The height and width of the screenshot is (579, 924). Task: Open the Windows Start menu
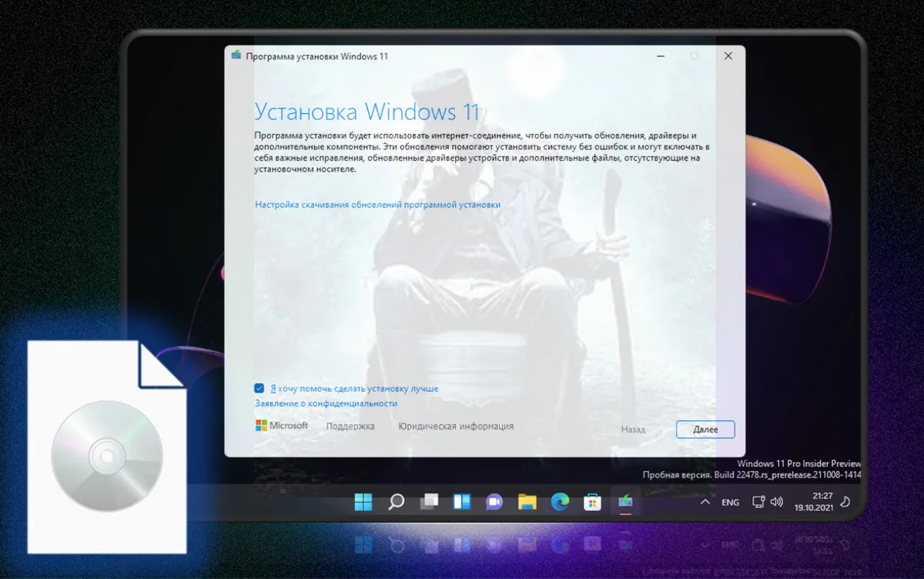click(x=363, y=502)
